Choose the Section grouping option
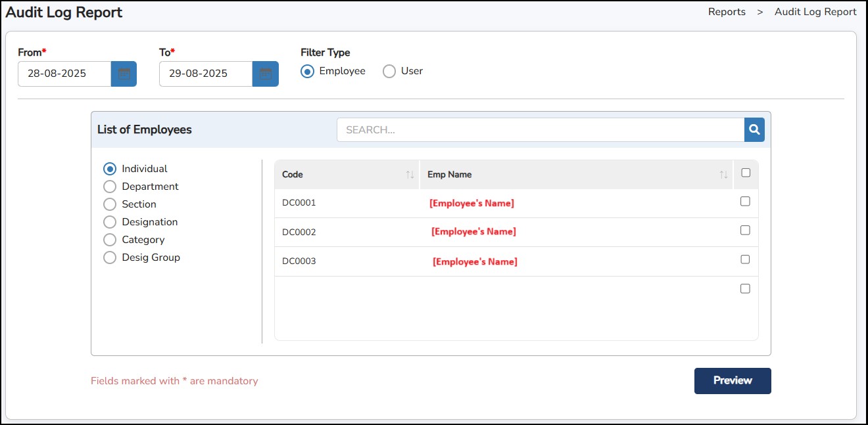 point(110,204)
